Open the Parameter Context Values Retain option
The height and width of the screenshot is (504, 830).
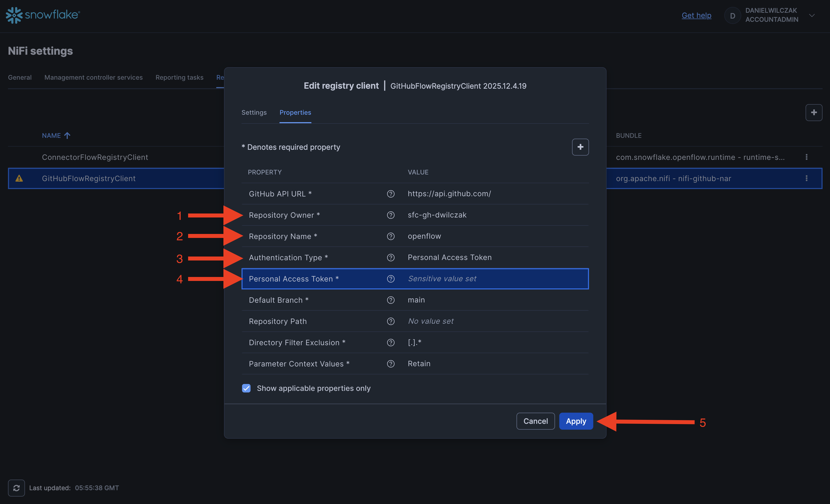point(419,364)
